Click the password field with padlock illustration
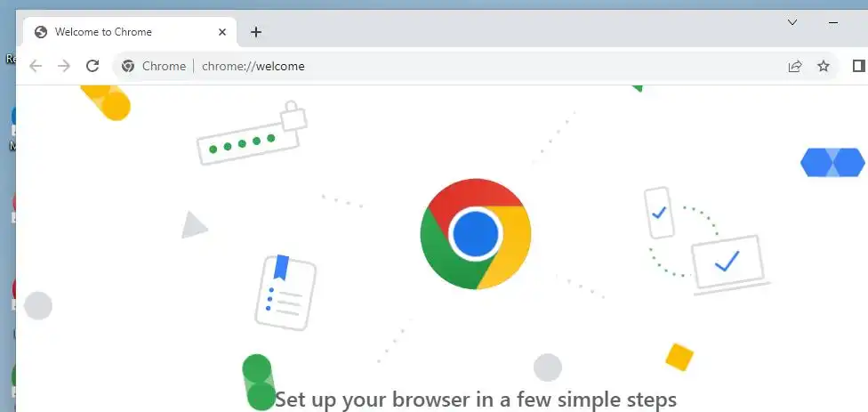The image size is (868, 412). click(253, 133)
